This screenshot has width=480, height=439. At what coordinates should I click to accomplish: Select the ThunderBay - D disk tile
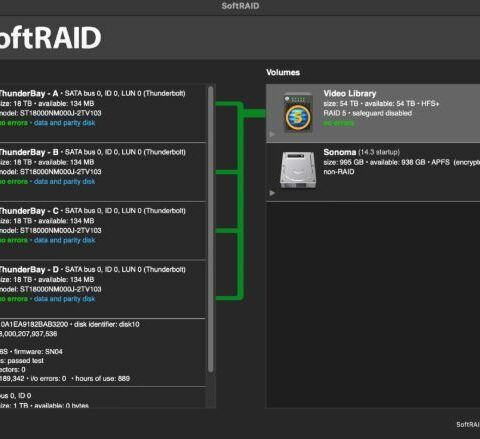(x=103, y=289)
